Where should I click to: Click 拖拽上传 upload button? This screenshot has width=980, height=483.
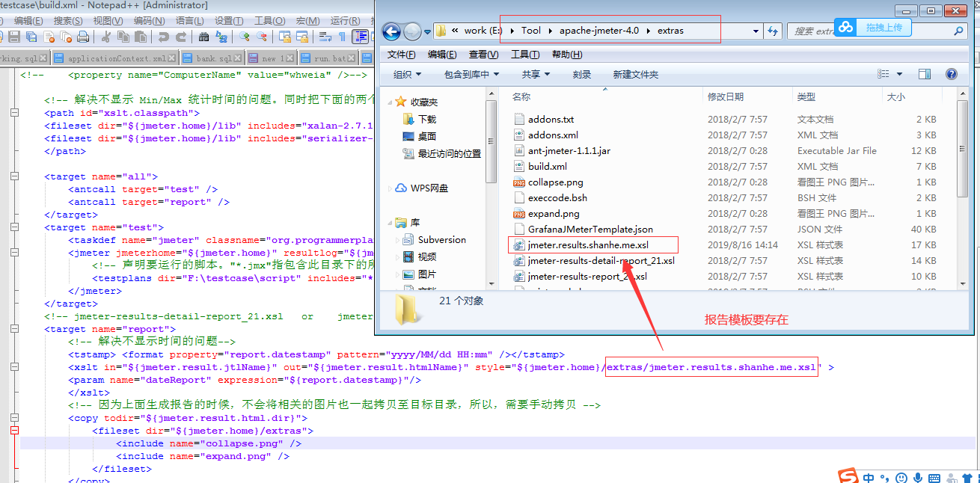tap(872, 28)
